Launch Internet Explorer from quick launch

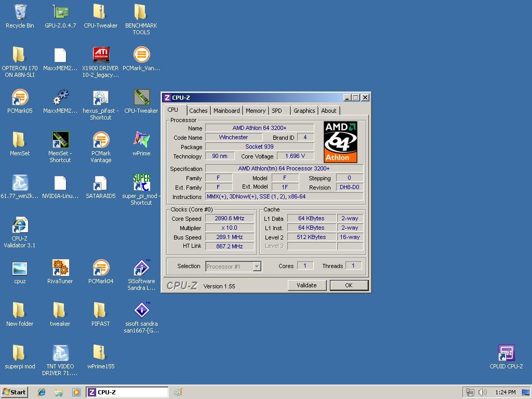[x=42, y=392]
